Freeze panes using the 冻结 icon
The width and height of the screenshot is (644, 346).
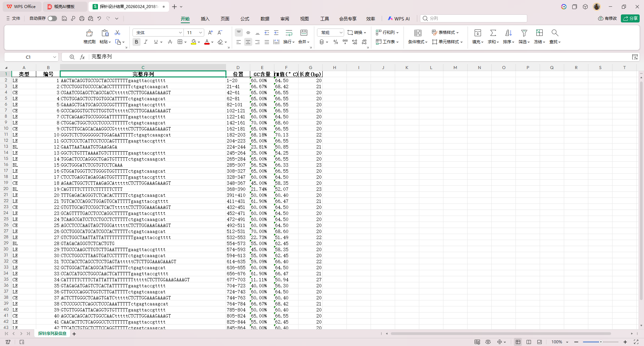[x=539, y=36]
